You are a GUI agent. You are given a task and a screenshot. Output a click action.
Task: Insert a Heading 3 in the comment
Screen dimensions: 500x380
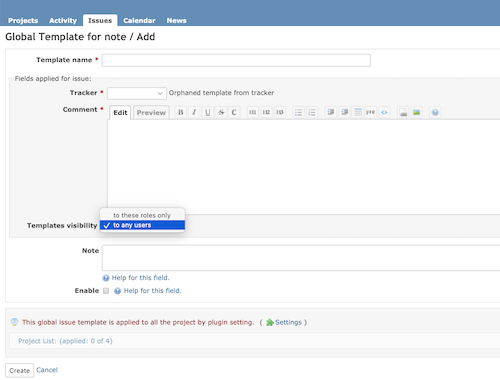coord(280,112)
